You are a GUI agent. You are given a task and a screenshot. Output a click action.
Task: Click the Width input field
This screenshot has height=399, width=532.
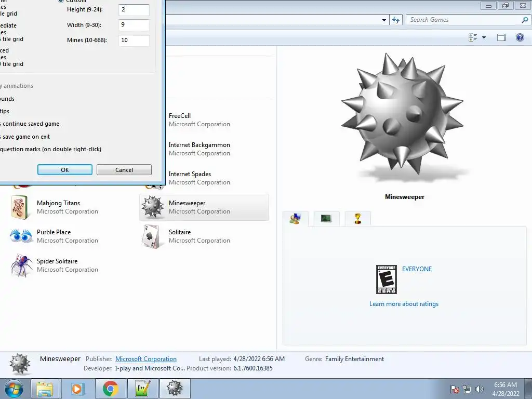tap(134, 25)
